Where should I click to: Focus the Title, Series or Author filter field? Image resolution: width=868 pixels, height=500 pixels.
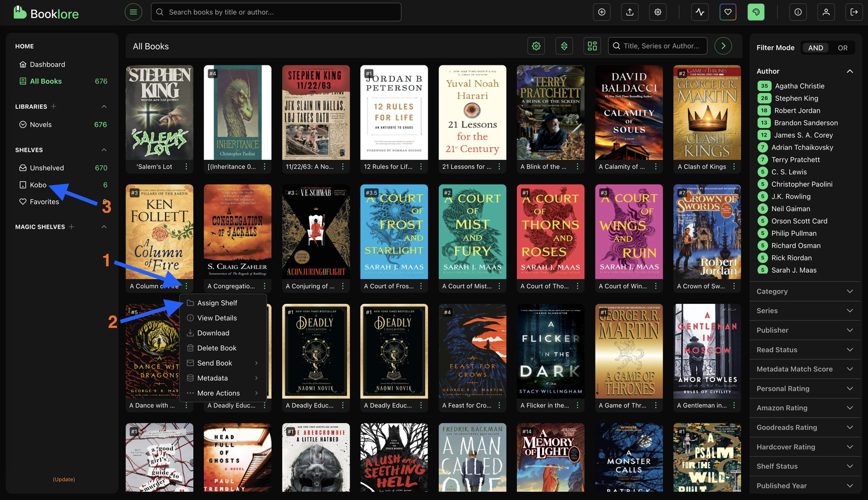[x=659, y=46]
